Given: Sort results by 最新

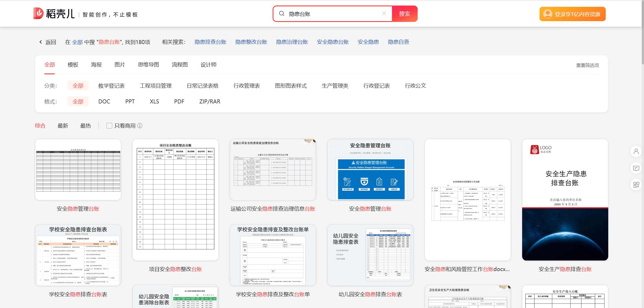Looking at the screenshot, I should point(63,126).
